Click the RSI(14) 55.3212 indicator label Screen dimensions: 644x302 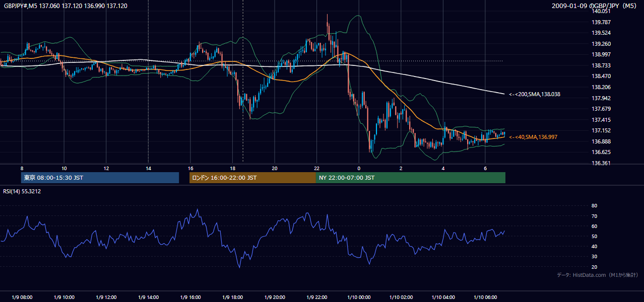click(22, 191)
